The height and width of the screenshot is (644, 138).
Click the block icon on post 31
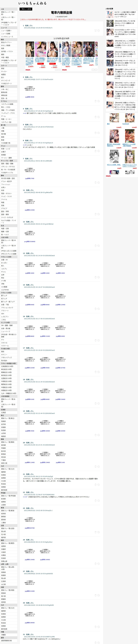(x=99, y=642)
